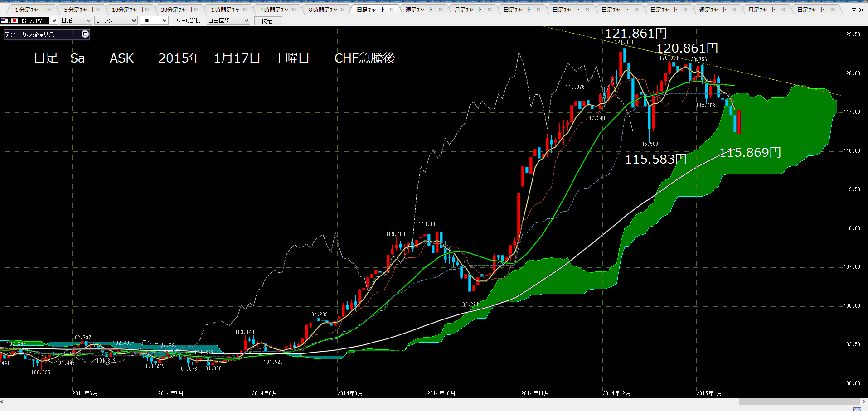The height and width of the screenshot is (411, 868).
Task: Open the candlestick icon style dropdown
Action: coord(165,20)
